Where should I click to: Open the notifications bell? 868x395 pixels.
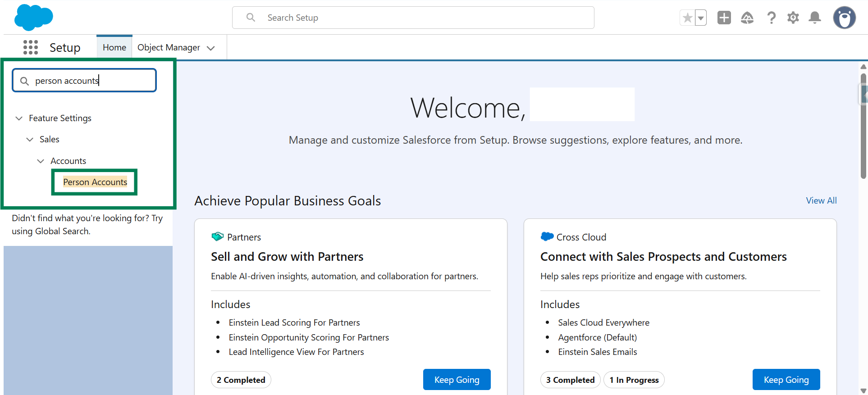pos(814,18)
